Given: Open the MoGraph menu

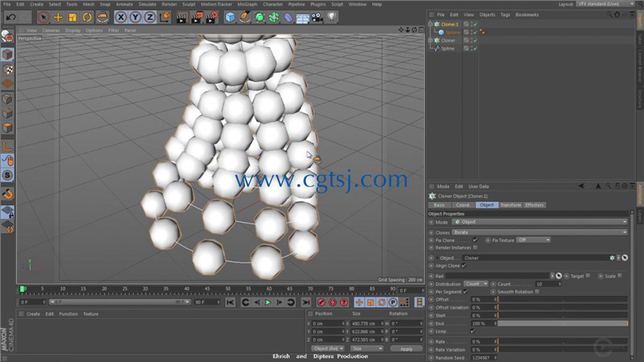Looking at the screenshot, I should point(247,4).
